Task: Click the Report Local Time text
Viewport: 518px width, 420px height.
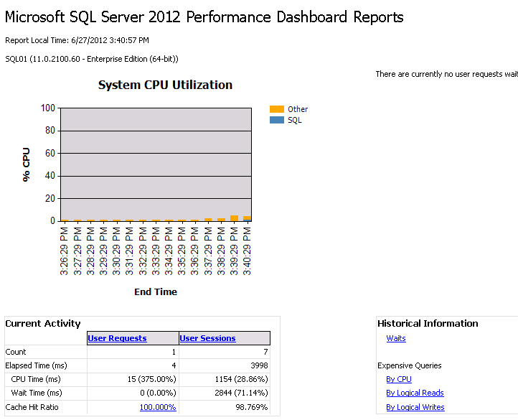Action: click(77, 40)
